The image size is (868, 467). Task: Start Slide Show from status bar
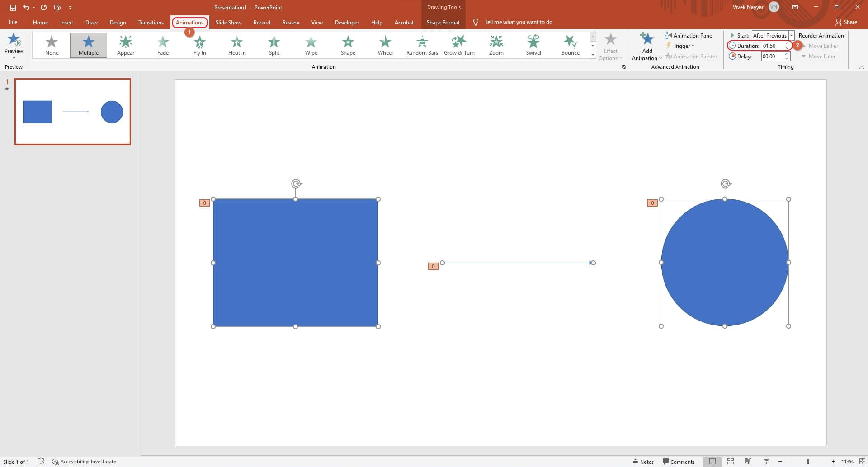pyautogui.click(x=766, y=462)
